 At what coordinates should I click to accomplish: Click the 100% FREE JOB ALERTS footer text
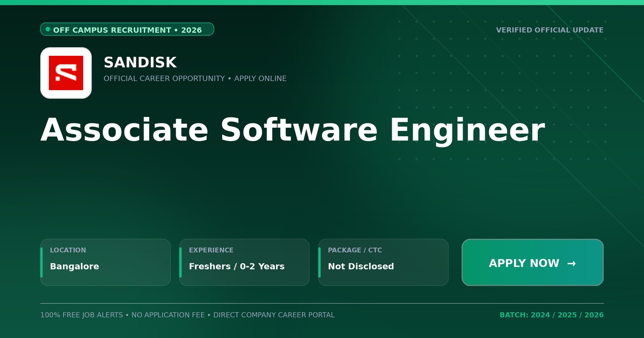pos(187,315)
